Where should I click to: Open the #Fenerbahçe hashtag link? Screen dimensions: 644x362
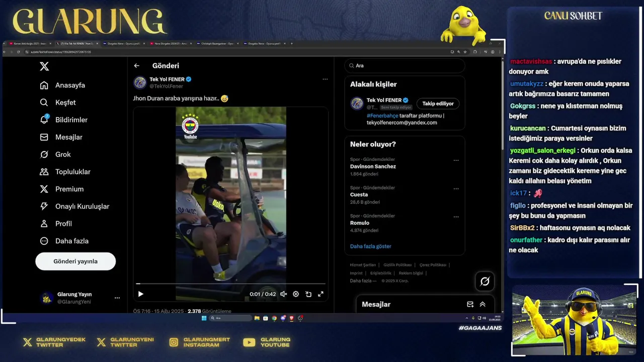coord(382,116)
